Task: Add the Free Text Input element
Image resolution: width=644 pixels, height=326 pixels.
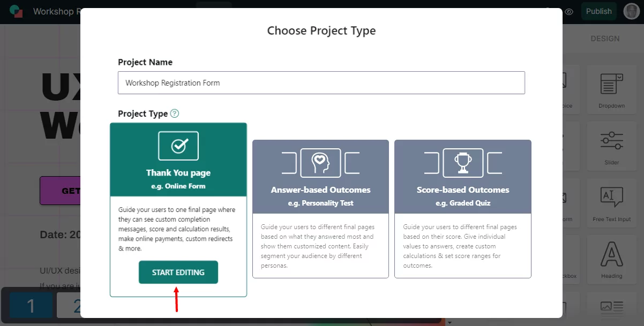Action: [611, 204]
